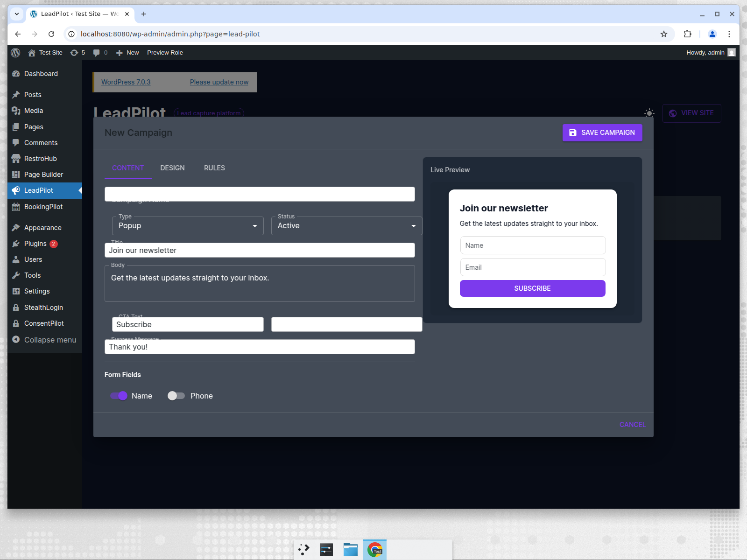Viewport: 747px width, 560px height.
Task: Reload the page with refresh icon
Action: point(51,34)
